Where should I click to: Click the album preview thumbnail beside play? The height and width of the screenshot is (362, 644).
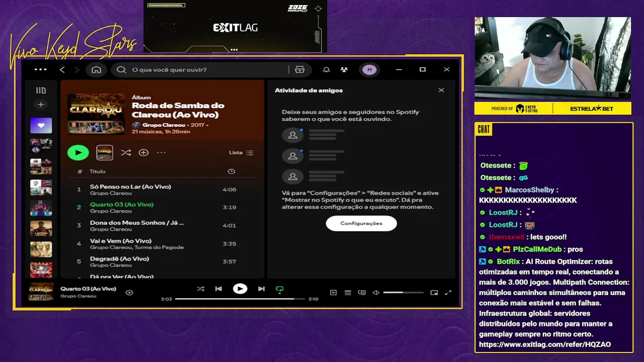coord(105,152)
